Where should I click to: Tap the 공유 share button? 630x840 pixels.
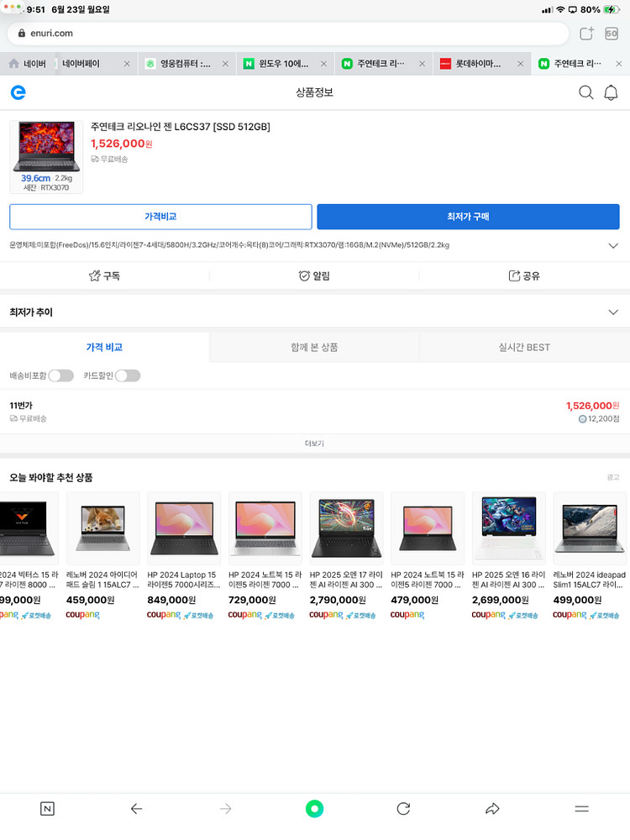(x=524, y=276)
